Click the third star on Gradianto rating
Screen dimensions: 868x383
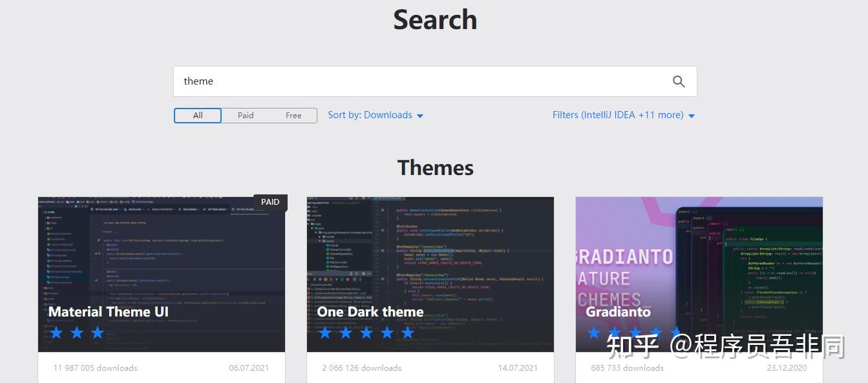click(x=634, y=332)
